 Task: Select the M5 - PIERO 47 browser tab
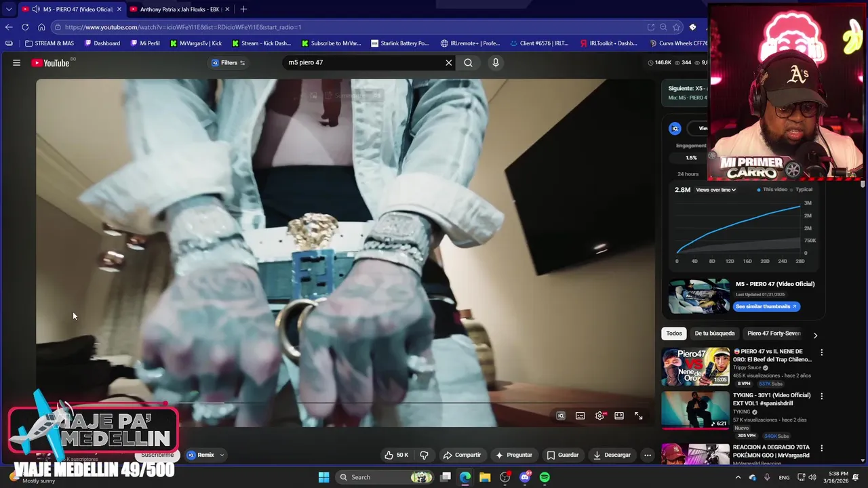tap(71, 9)
